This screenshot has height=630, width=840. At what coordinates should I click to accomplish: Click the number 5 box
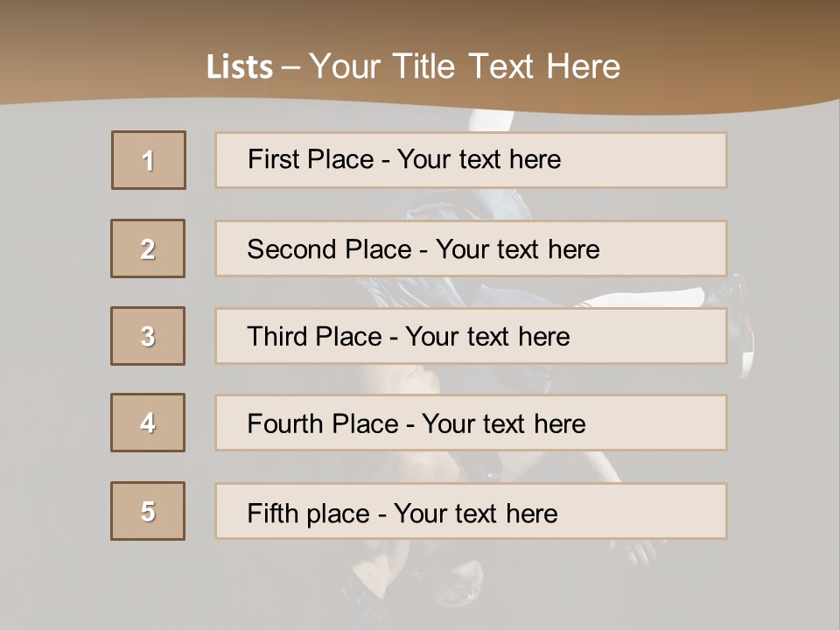(148, 511)
